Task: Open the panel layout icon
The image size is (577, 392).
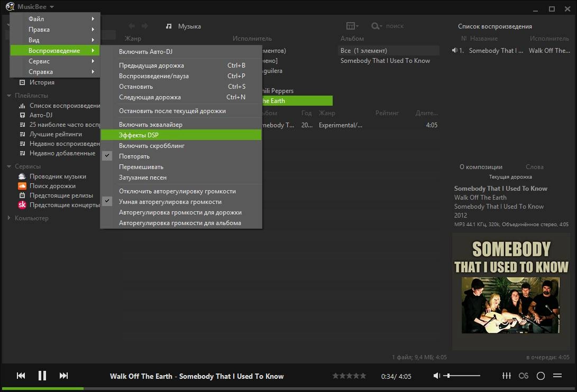Action: [352, 26]
